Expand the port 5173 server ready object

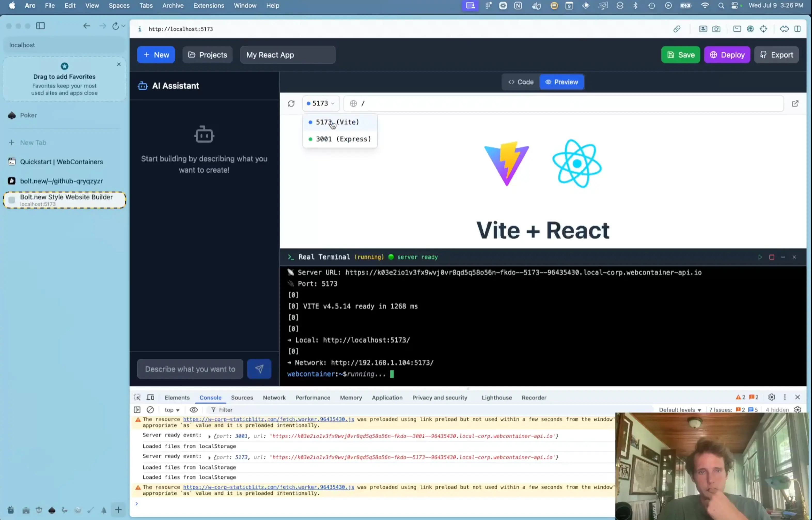(209, 458)
